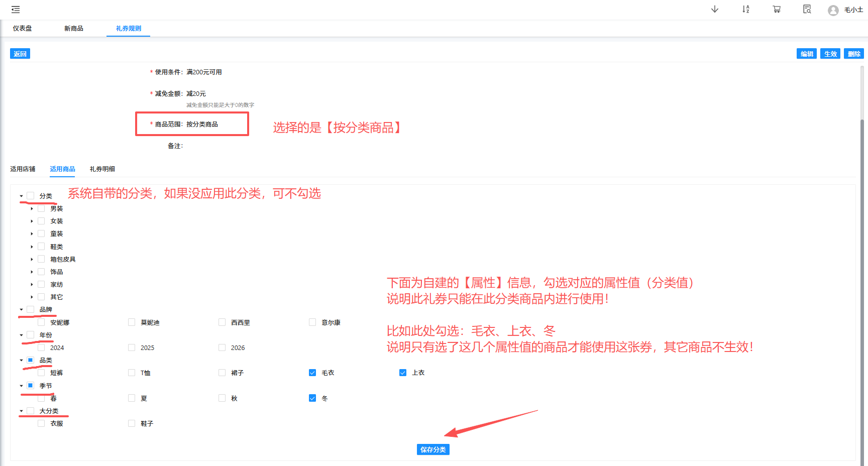Expand the 箱包皮具 category node
The height and width of the screenshot is (466, 868).
(x=32, y=259)
